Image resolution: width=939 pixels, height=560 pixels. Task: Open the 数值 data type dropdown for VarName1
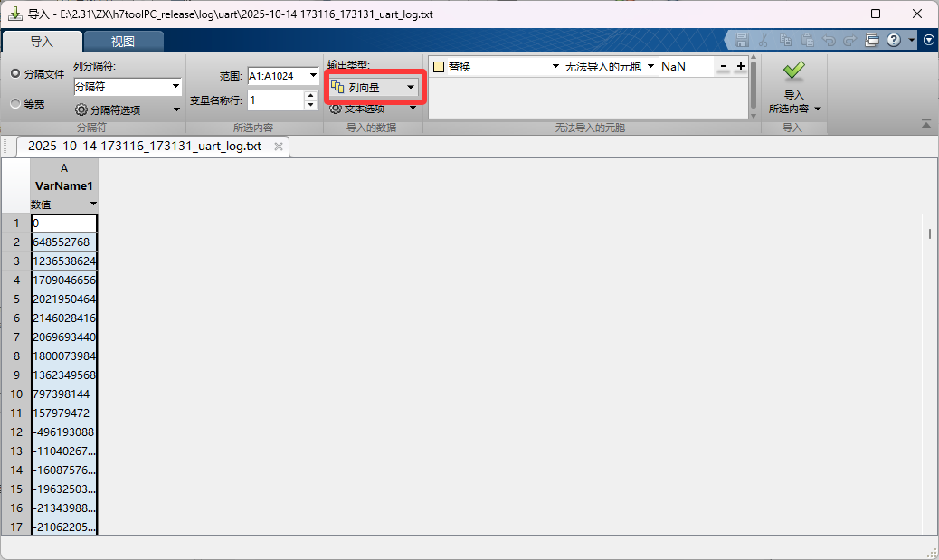pos(92,204)
